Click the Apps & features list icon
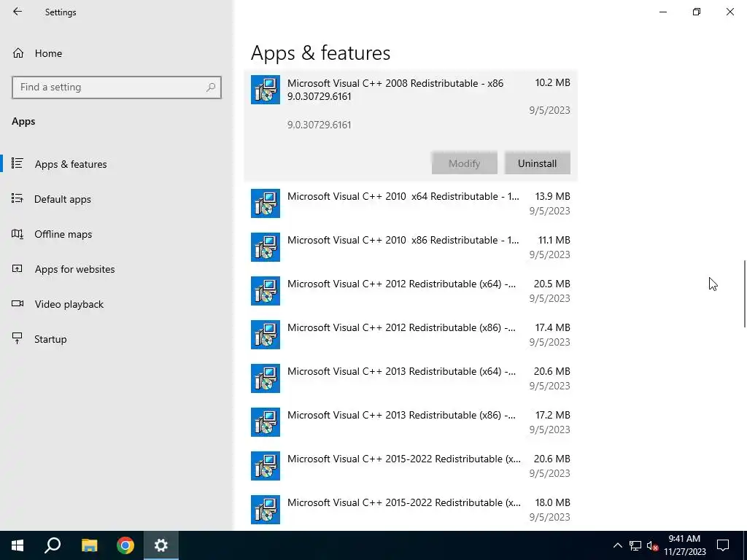The height and width of the screenshot is (560, 747). coord(18,163)
